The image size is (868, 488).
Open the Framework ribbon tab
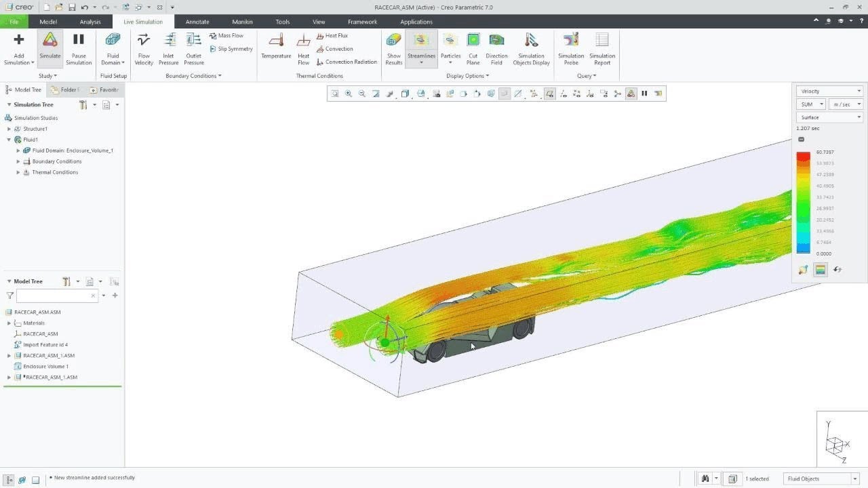(362, 22)
